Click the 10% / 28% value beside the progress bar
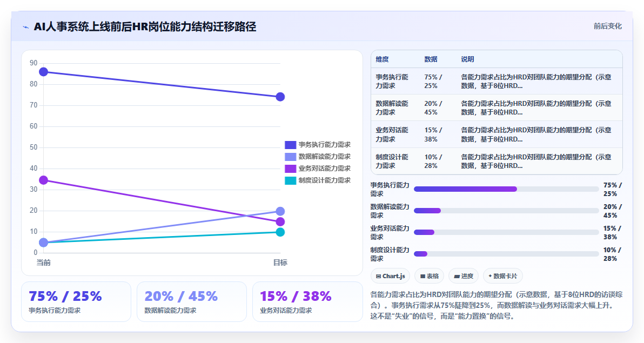Screen dimensions: 644x343 pyautogui.click(x=612, y=254)
